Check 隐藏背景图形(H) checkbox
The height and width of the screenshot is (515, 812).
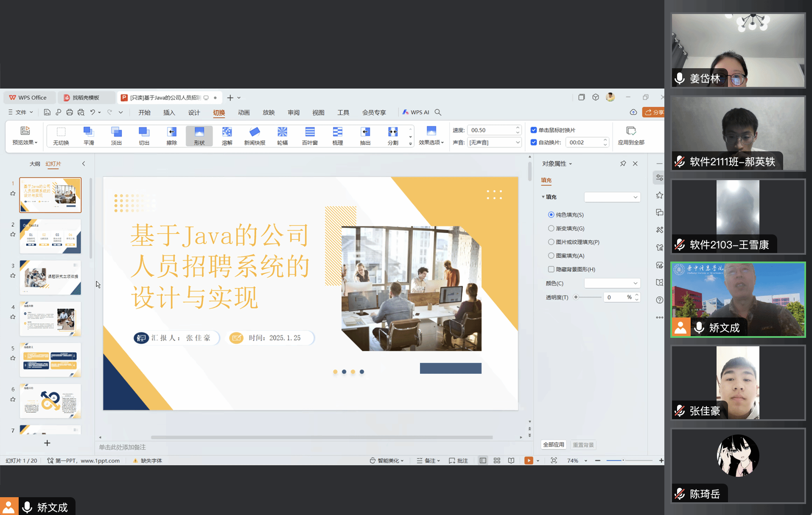551,269
